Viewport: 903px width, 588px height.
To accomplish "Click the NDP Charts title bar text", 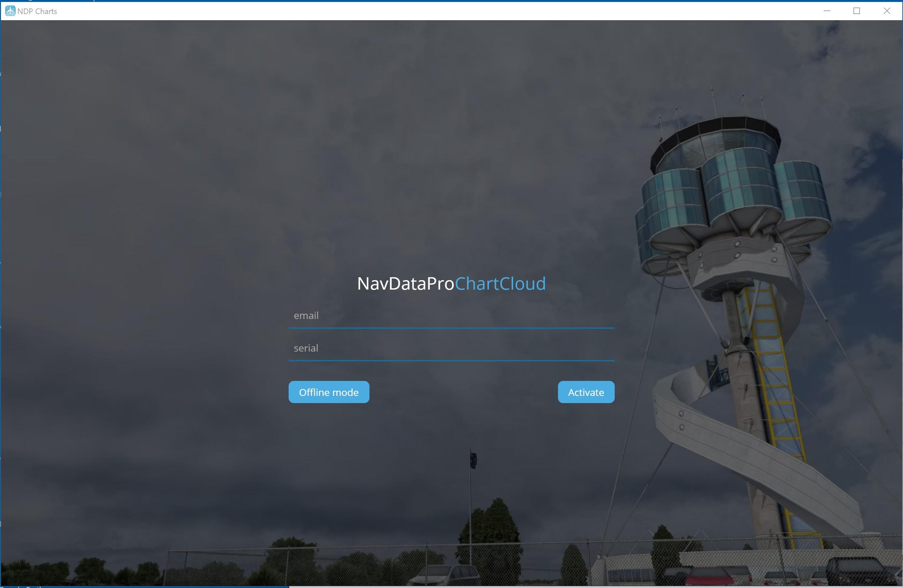I will pyautogui.click(x=37, y=11).
